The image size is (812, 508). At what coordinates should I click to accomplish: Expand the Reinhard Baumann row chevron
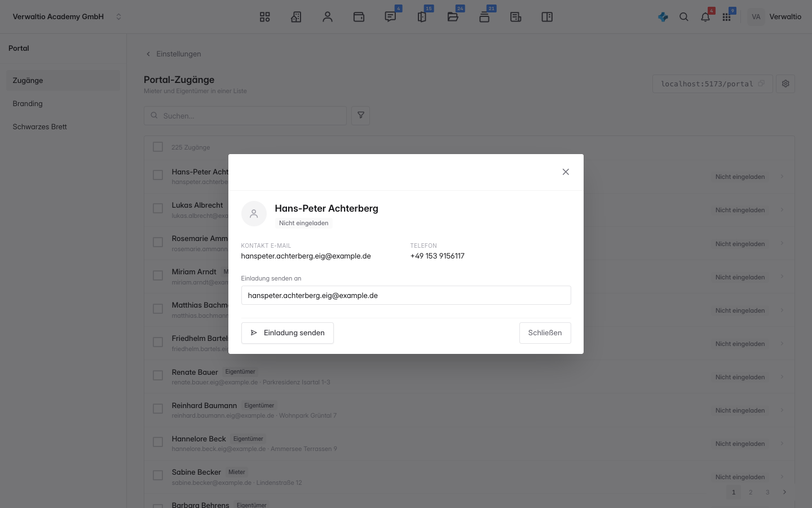(782, 410)
